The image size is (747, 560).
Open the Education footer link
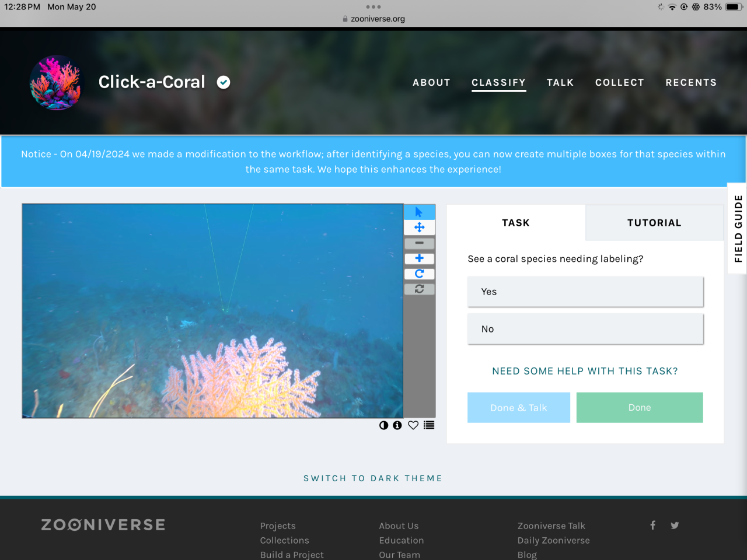pyautogui.click(x=402, y=540)
